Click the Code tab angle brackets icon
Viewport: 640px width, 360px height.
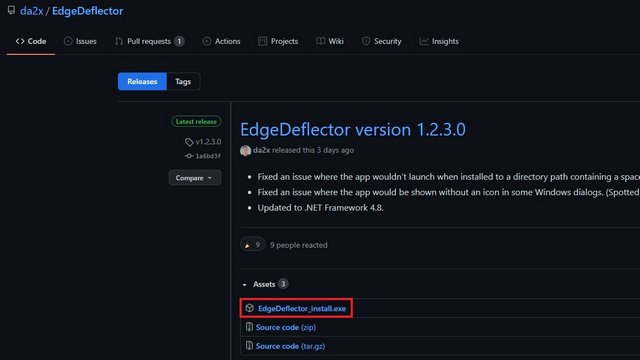pos(20,41)
